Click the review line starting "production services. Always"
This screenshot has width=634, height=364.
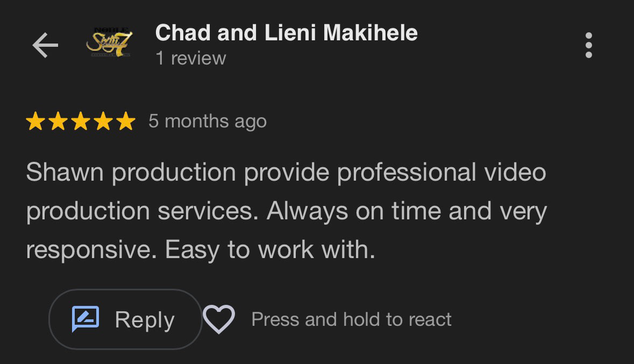tap(286, 211)
